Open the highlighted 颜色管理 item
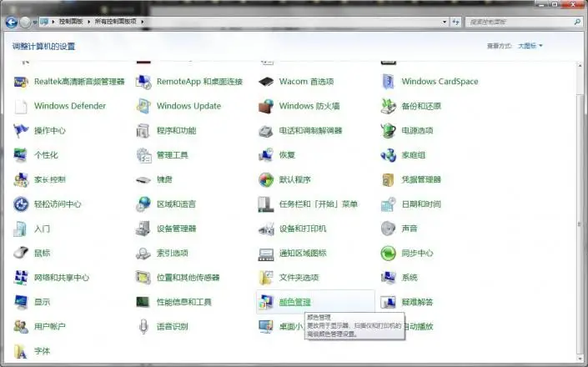This screenshot has width=588, height=367. [x=315, y=302]
